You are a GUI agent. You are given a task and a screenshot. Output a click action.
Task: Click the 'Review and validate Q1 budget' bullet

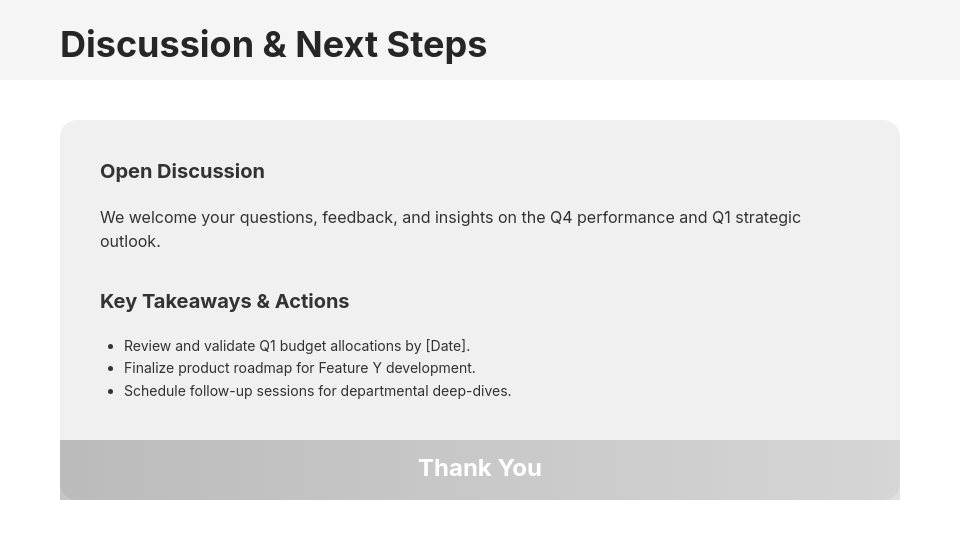point(296,346)
